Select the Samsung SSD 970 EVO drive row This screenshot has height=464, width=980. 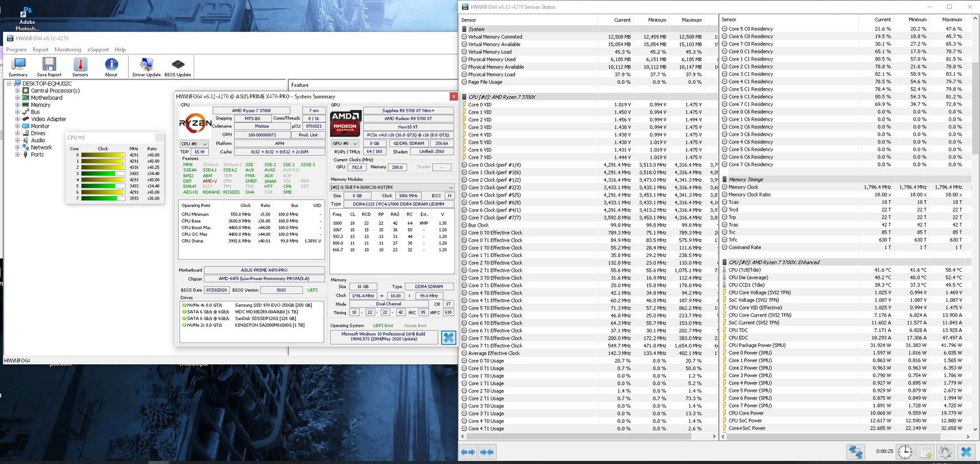click(x=252, y=305)
